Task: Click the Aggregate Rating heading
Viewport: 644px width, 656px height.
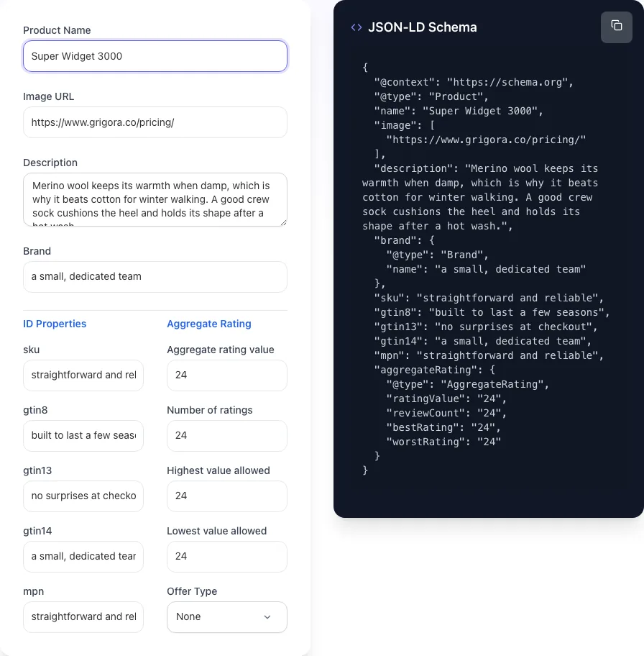Action: (x=209, y=324)
